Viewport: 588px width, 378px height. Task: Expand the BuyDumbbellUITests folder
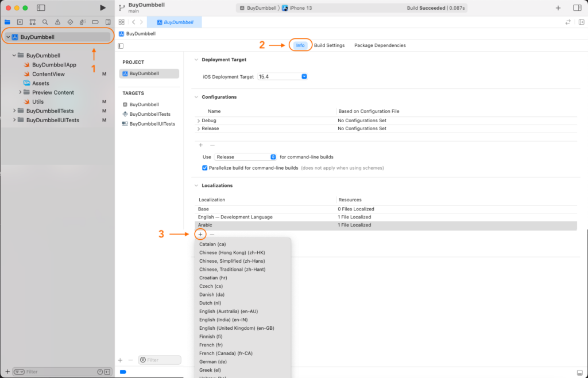(14, 120)
